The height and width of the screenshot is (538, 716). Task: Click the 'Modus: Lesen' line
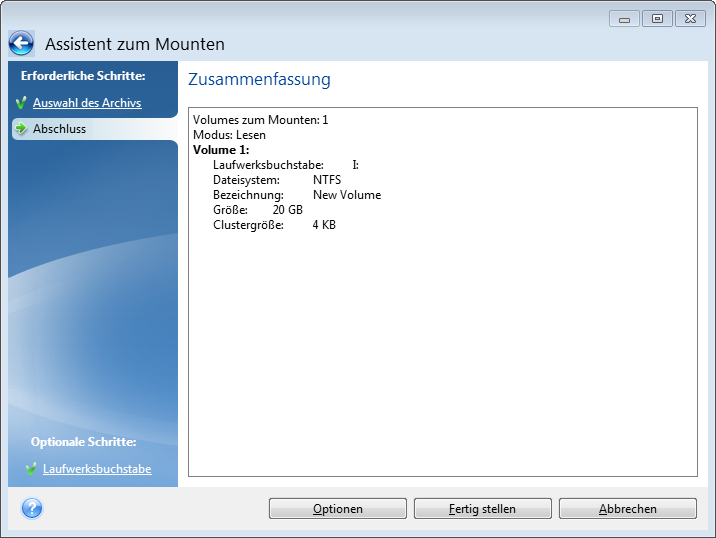pos(229,135)
